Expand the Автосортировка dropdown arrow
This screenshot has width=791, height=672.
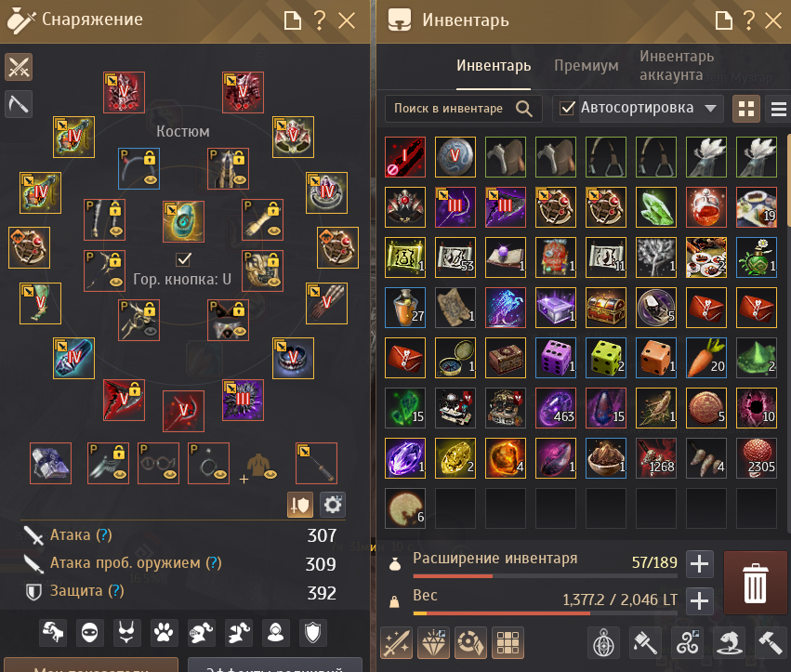point(710,108)
